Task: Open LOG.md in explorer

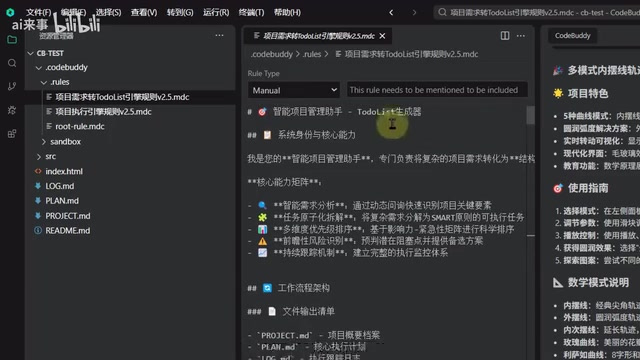Action: click(60, 186)
